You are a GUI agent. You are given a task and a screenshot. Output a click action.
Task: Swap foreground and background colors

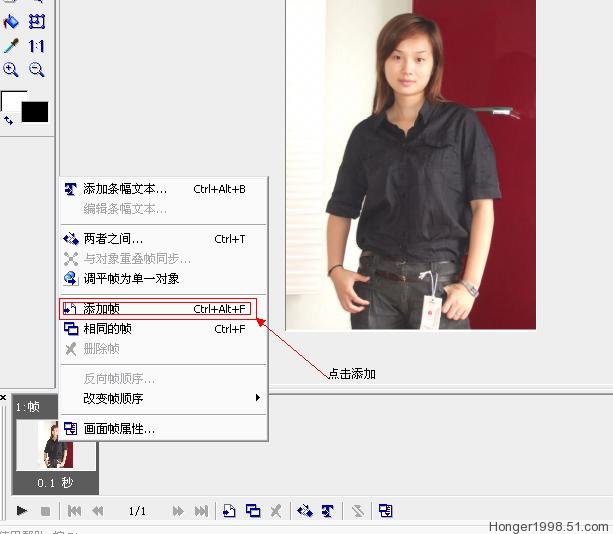(x=8, y=120)
